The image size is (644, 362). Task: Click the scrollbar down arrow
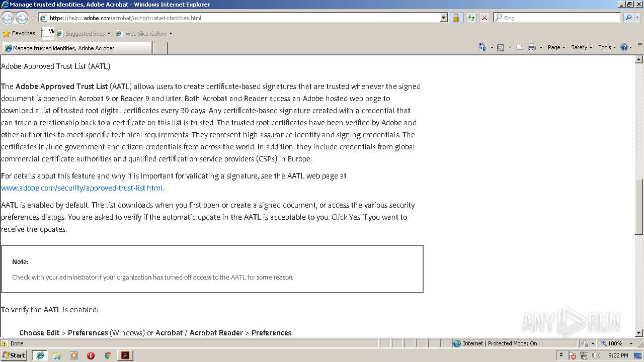[639, 333]
